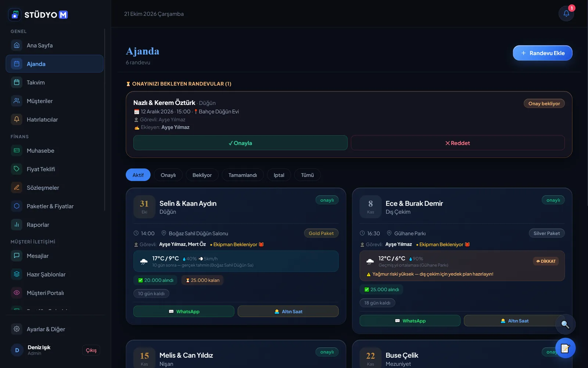Click the Çıkış logout button

tap(91, 350)
